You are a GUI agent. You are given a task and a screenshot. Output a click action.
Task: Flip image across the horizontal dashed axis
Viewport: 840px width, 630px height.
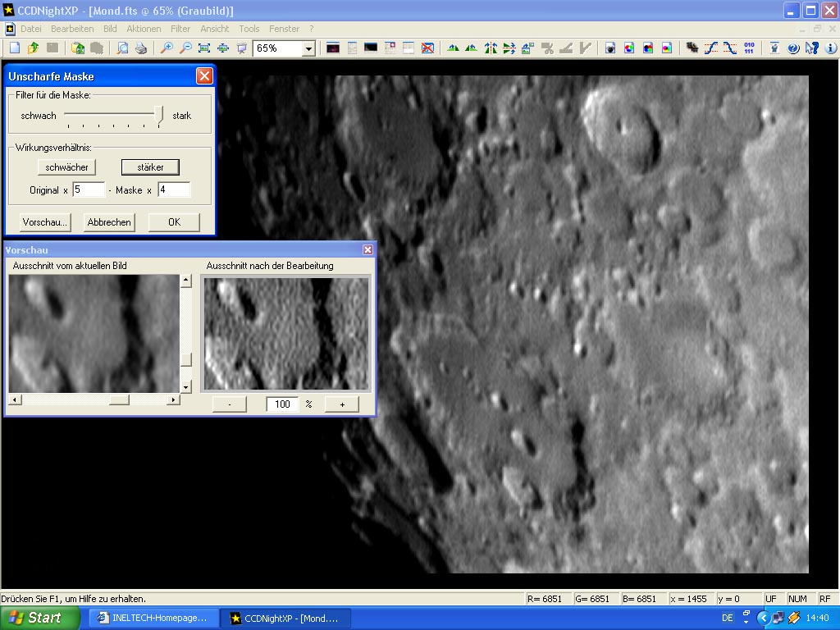pyautogui.click(x=509, y=48)
